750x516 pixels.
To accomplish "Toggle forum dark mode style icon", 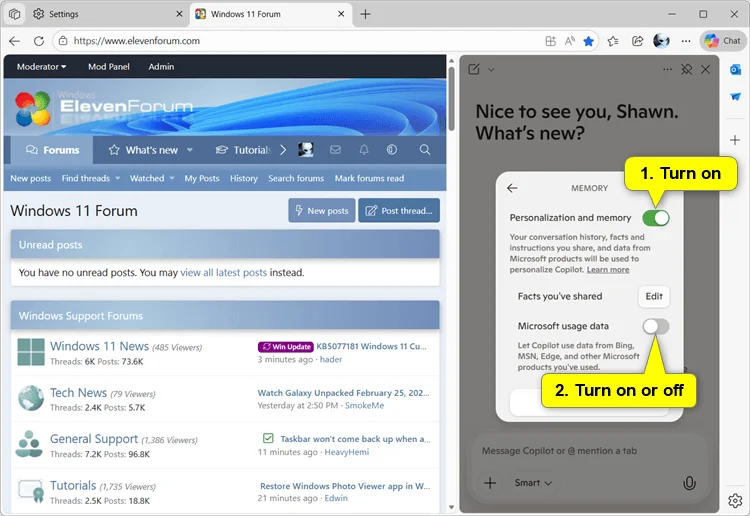I will pyautogui.click(x=392, y=150).
